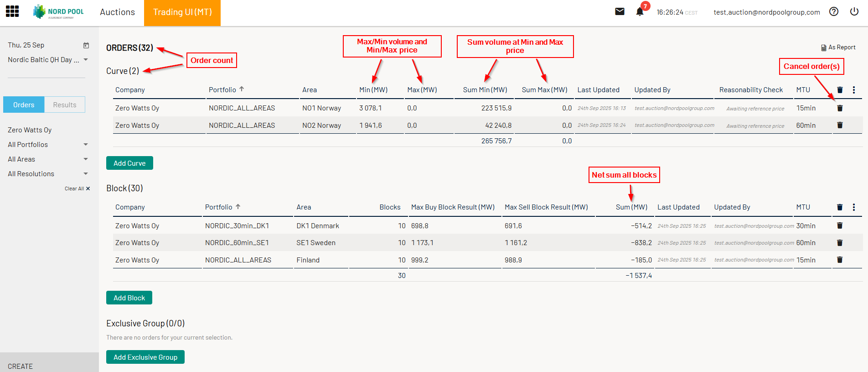Click the NO2 Norway area cell
This screenshot has height=372, width=868.
click(x=321, y=126)
